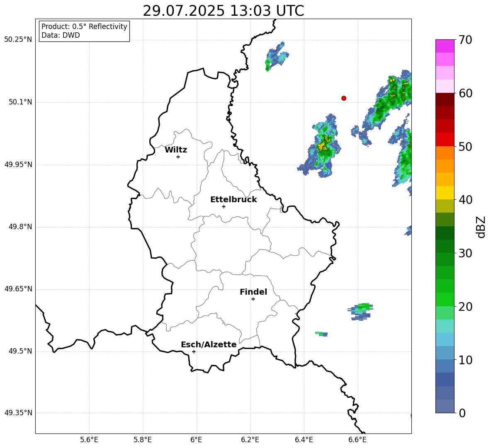Select the Ettelbruck station label
The width and height of the screenshot is (491, 448).
coord(233,200)
